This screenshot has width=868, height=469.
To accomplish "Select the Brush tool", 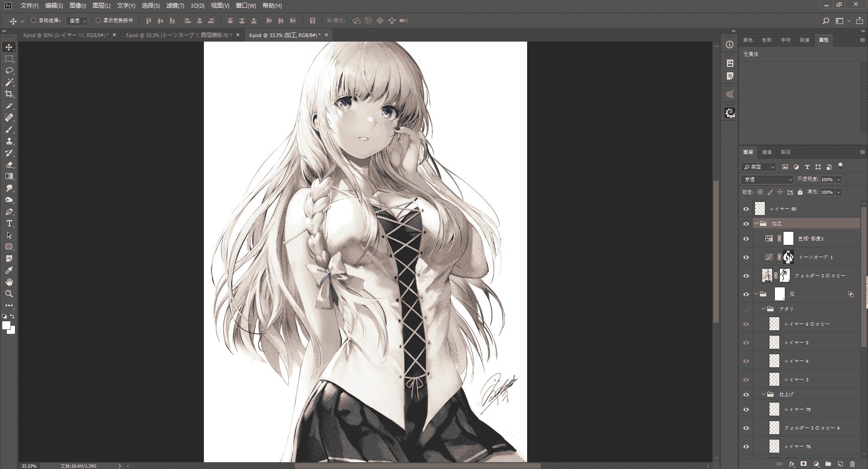I will click(x=9, y=129).
